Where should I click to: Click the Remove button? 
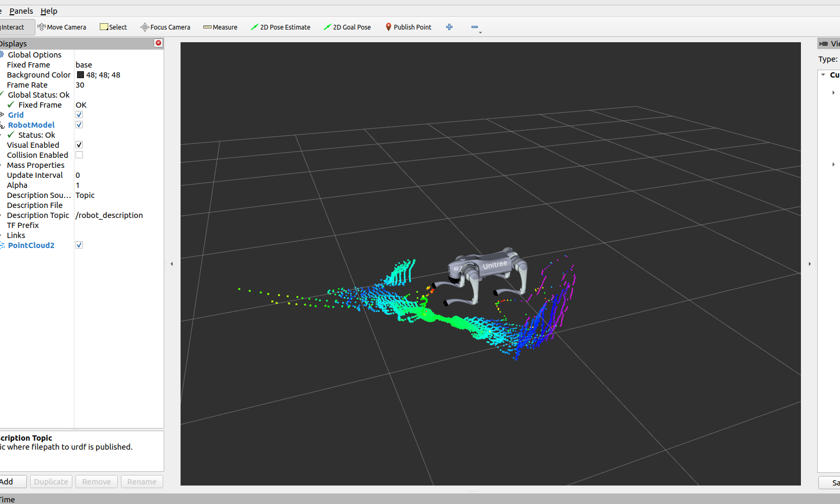point(97,482)
